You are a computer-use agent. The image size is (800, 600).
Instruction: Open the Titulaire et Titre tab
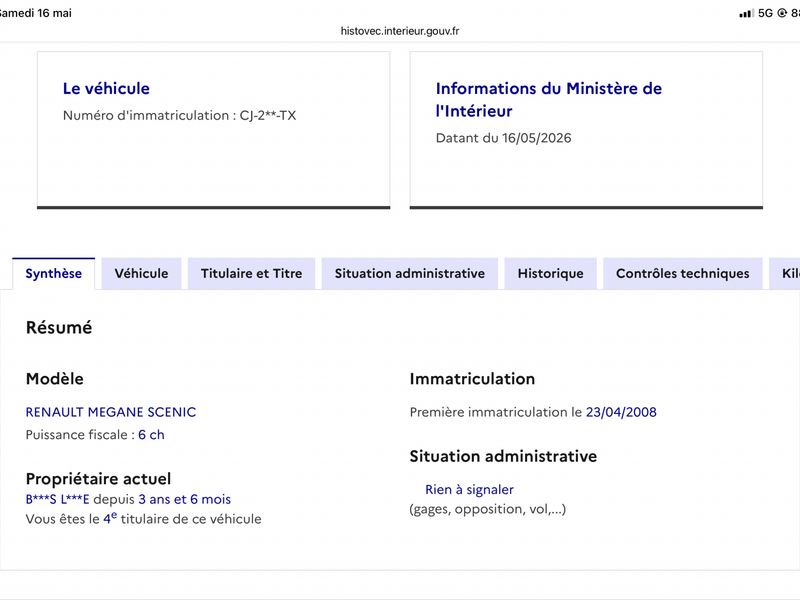[x=252, y=273]
